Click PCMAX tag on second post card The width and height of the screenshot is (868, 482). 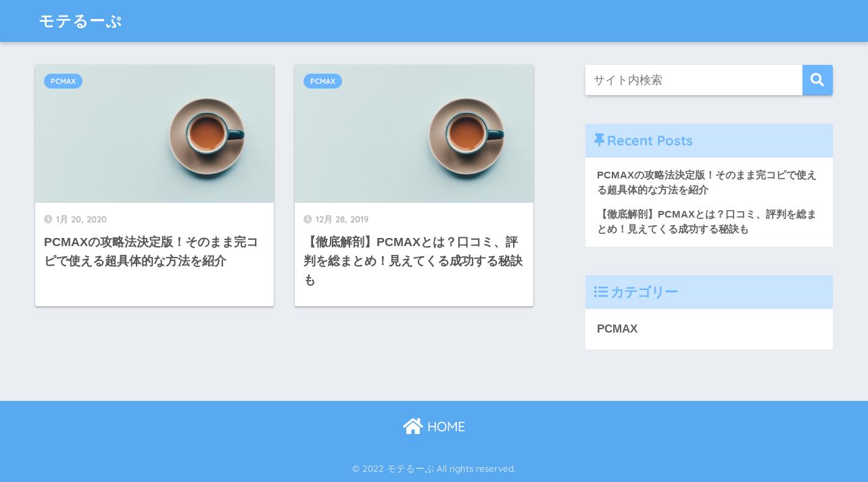pos(322,81)
